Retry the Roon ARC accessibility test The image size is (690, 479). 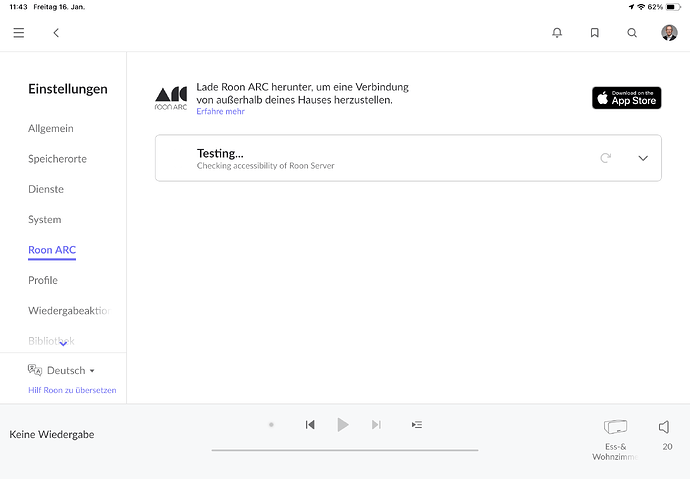click(x=605, y=158)
